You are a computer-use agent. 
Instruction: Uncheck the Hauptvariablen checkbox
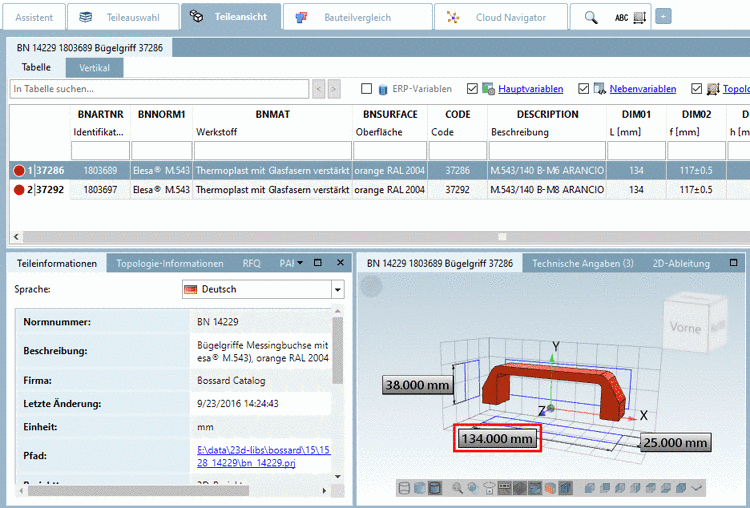[x=487, y=89]
